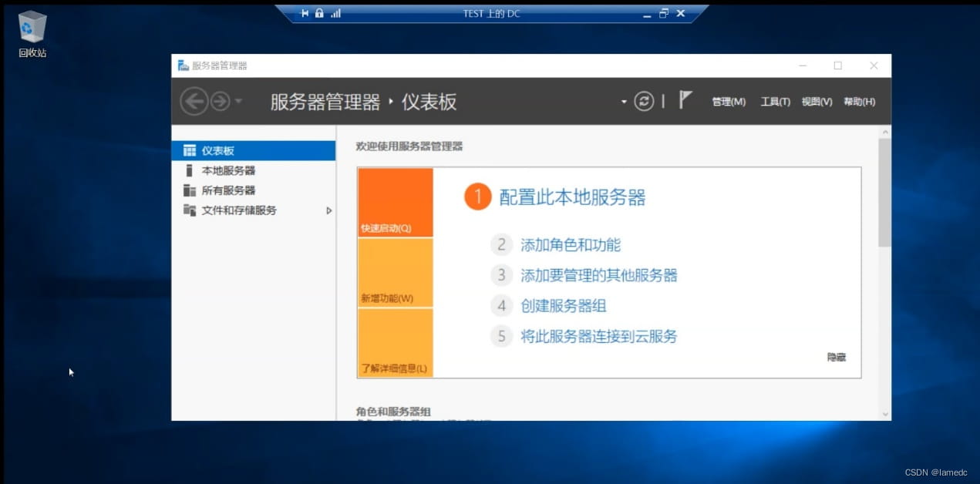Click the vertical scrollbar down arrow
This screenshot has height=484, width=980.
tap(884, 414)
